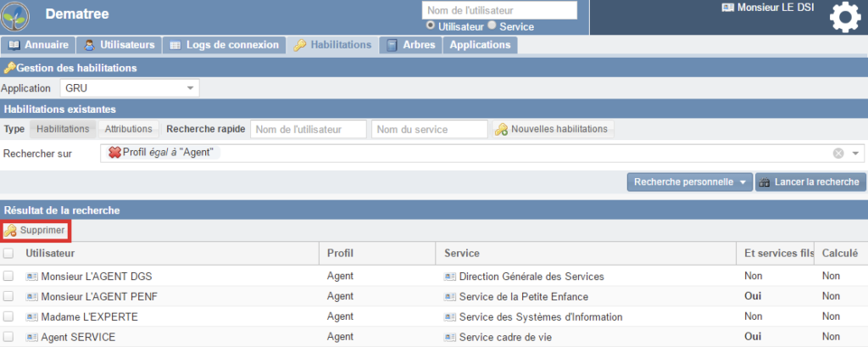Click the service icon for Service de la Petite Enfance
Screen dimensions: 868x347
point(449,297)
